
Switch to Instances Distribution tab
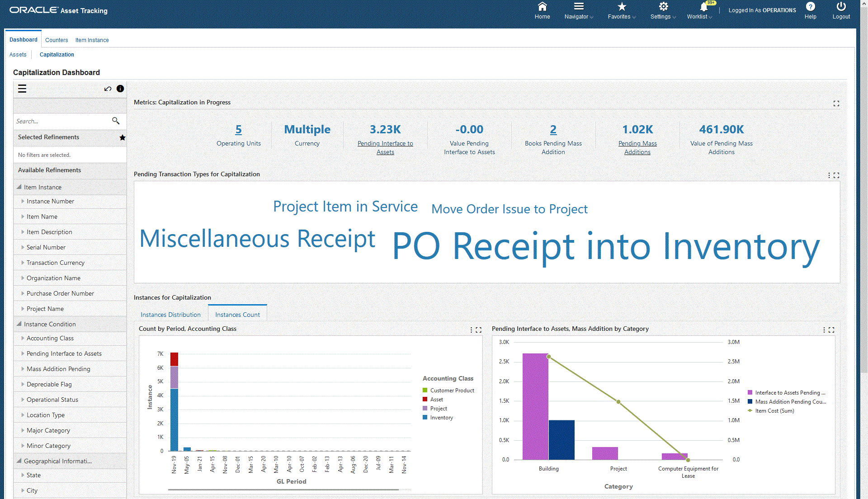170,315
